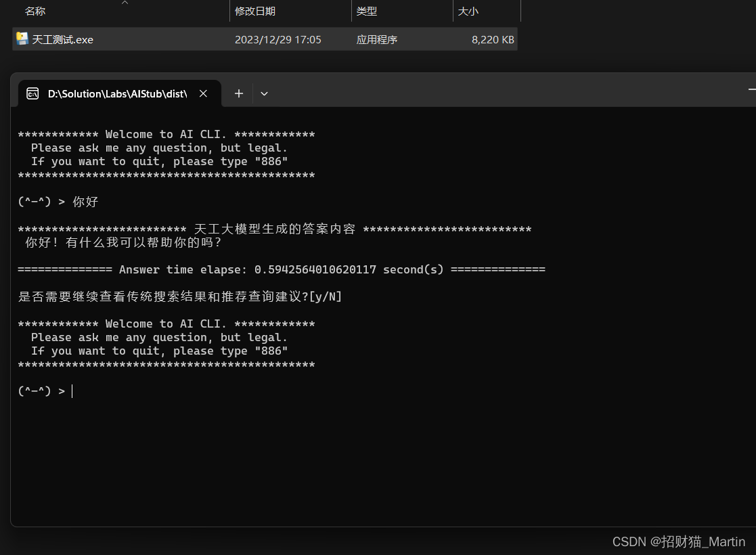Click the Answer time elapse line
The width and height of the screenshot is (756, 555).
pyautogui.click(x=282, y=269)
